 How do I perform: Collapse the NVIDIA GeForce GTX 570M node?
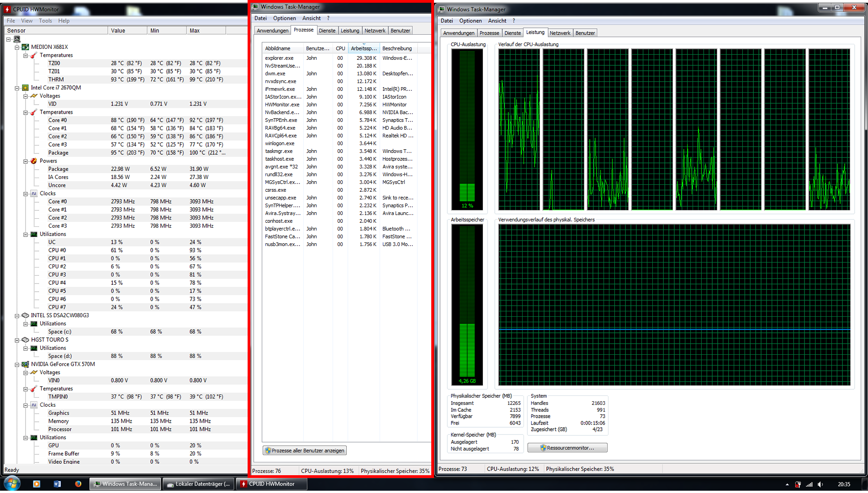click(x=17, y=364)
